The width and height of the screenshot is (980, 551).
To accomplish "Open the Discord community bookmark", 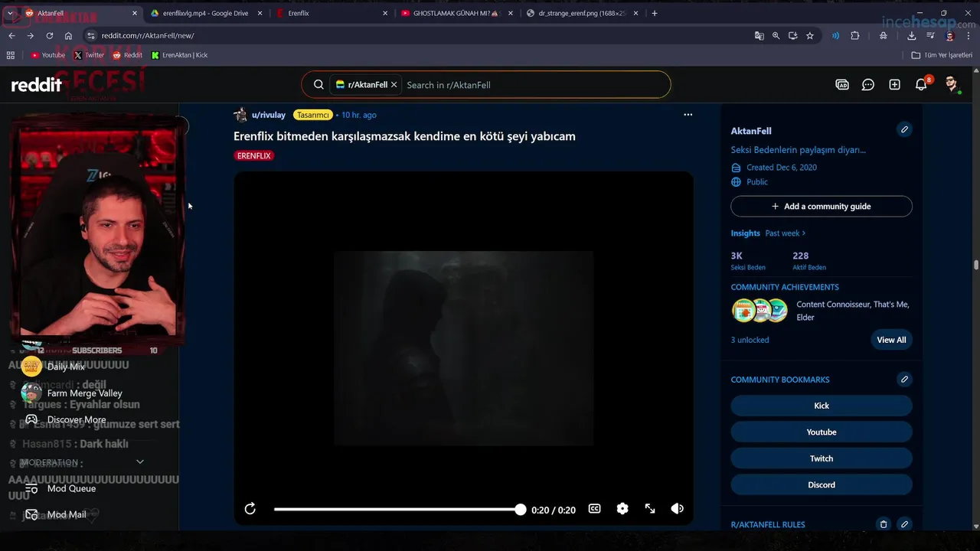I will (x=822, y=485).
